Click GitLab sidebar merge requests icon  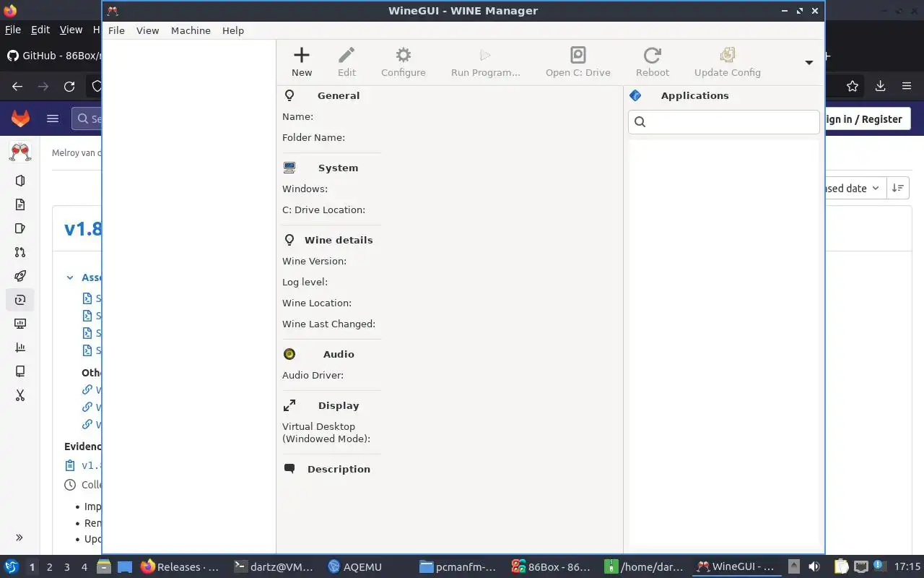pyautogui.click(x=20, y=252)
